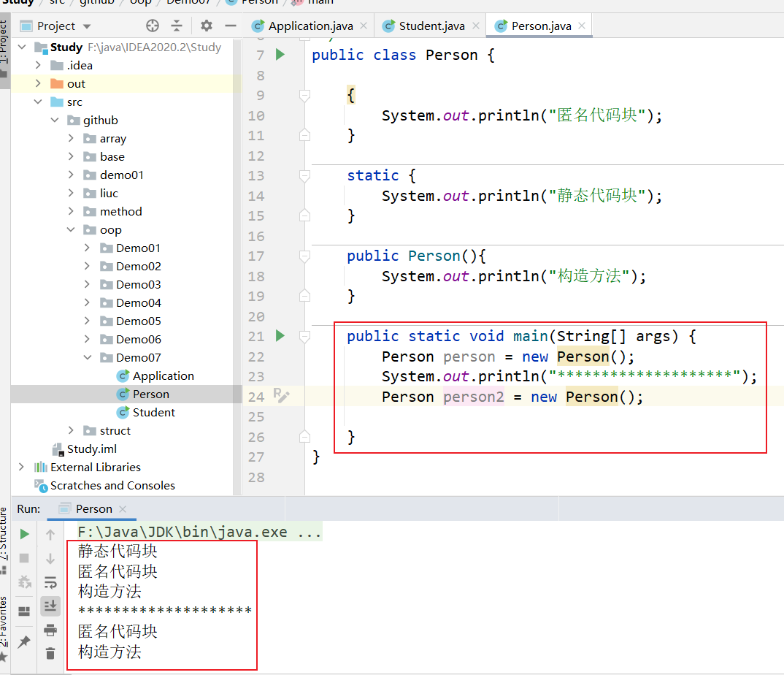The image size is (784, 675).
Task: Collapse the Demo07 folder
Action: coord(88,358)
